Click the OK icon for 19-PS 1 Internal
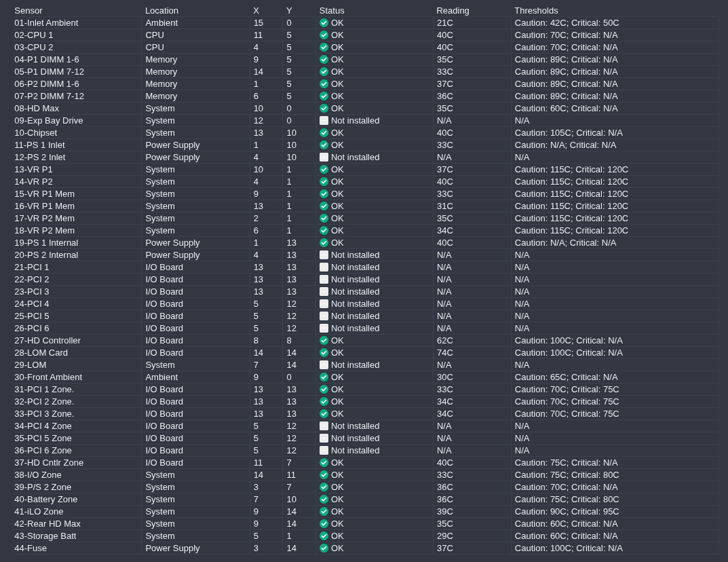 point(324,243)
